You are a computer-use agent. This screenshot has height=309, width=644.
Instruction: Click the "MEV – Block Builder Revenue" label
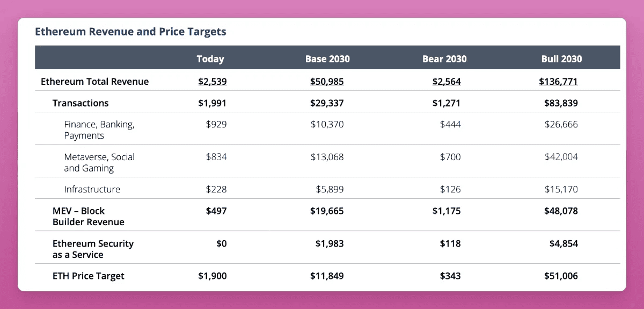[89, 216]
